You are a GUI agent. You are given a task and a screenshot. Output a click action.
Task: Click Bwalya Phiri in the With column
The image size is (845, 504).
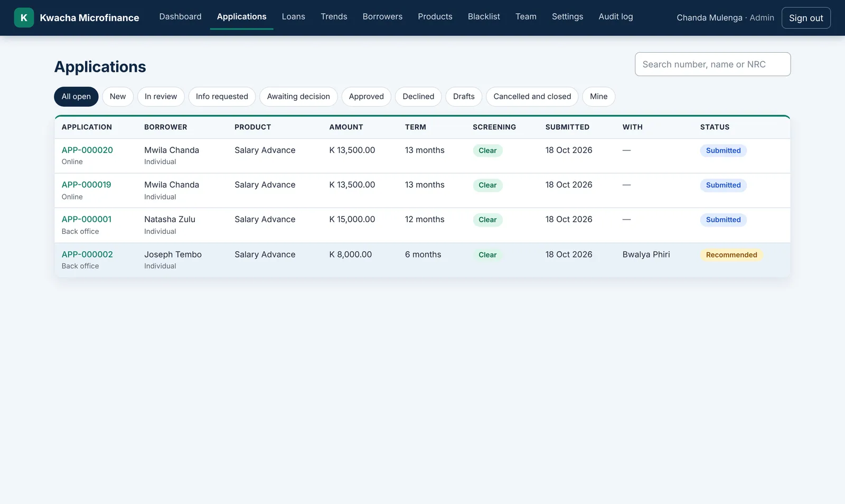tap(646, 254)
